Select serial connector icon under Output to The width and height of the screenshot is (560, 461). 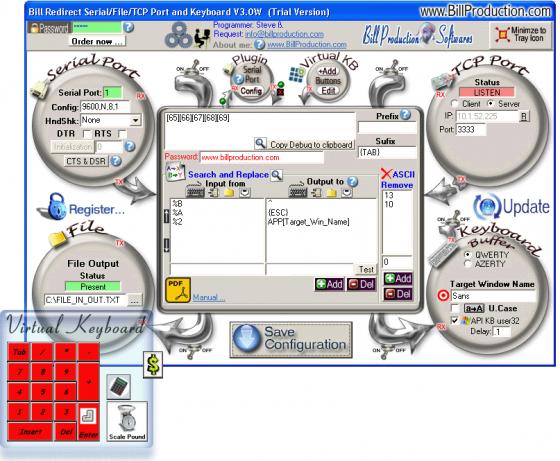(316, 193)
